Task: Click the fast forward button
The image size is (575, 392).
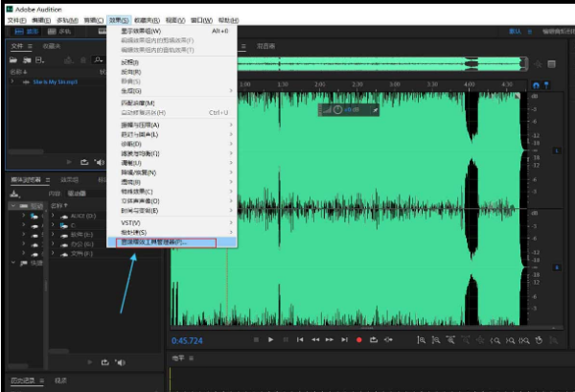Action: pos(330,340)
